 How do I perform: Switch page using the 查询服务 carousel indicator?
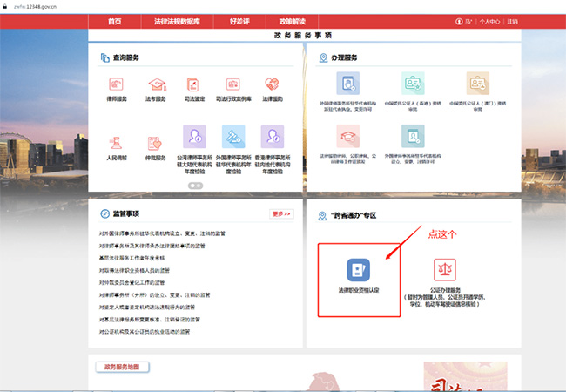click(x=195, y=186)
